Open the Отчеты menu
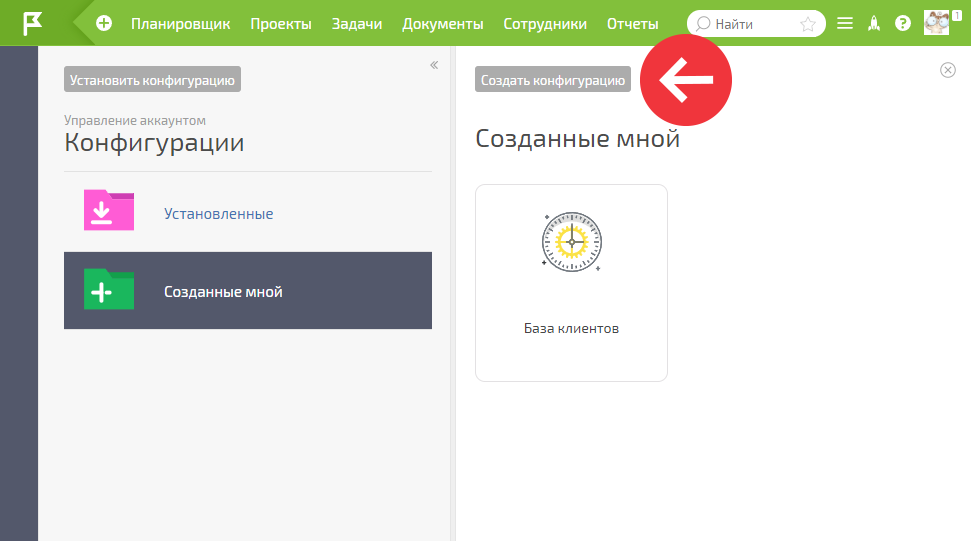 [632, 24]
